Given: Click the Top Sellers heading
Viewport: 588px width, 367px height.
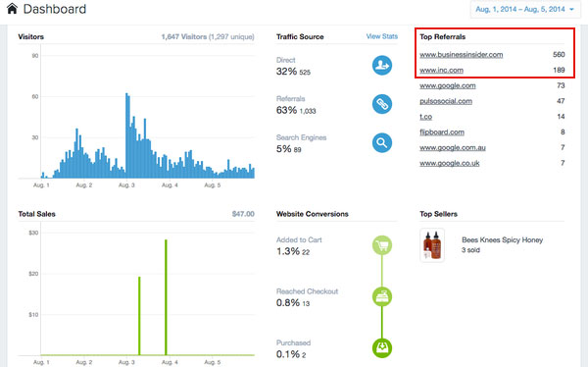Looking at the screenshot, I should (438, 214).
